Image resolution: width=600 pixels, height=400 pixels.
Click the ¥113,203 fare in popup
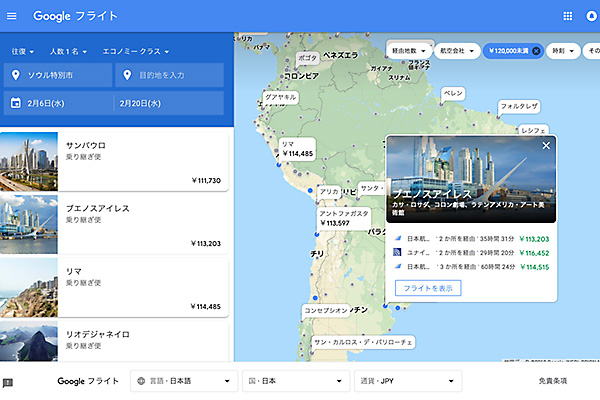[534, 239]
